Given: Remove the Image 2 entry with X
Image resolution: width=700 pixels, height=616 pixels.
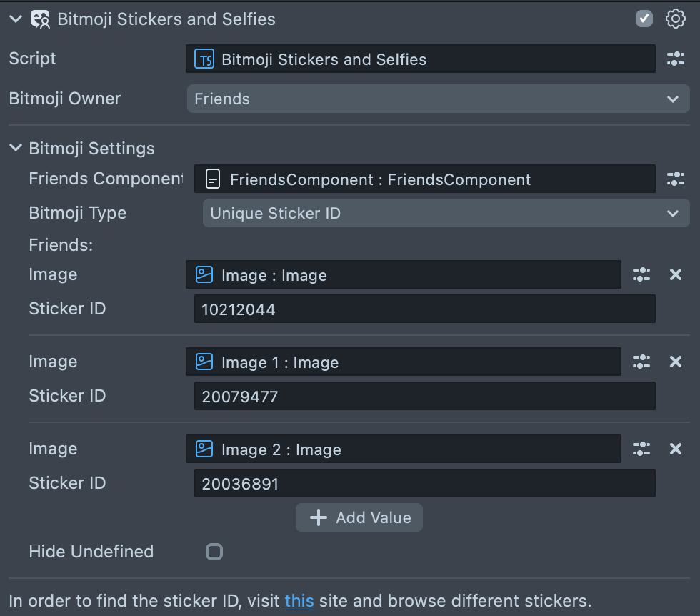Looking at the screenshot, I should click(675, 449).
